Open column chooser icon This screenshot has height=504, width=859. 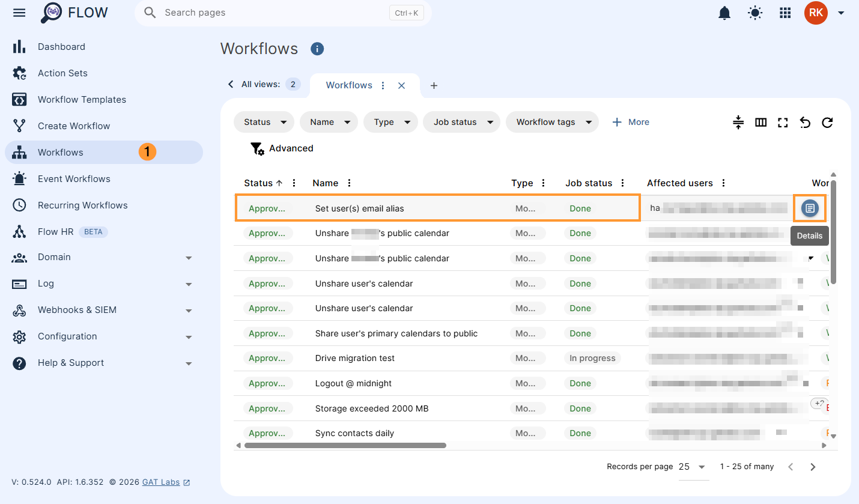pos(760,123)
